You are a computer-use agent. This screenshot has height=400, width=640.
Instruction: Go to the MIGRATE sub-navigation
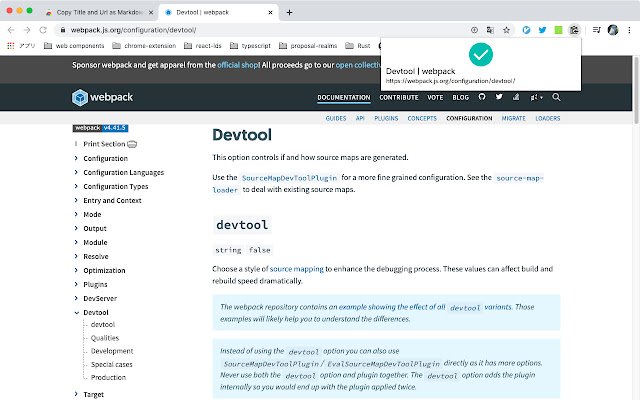pos(513,118)
